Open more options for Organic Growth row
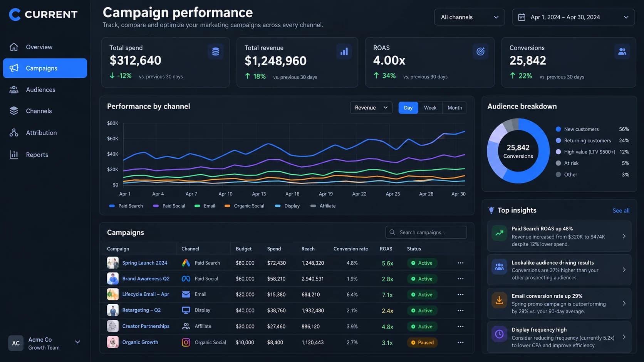The image size is (644, 362). point(460,342)
